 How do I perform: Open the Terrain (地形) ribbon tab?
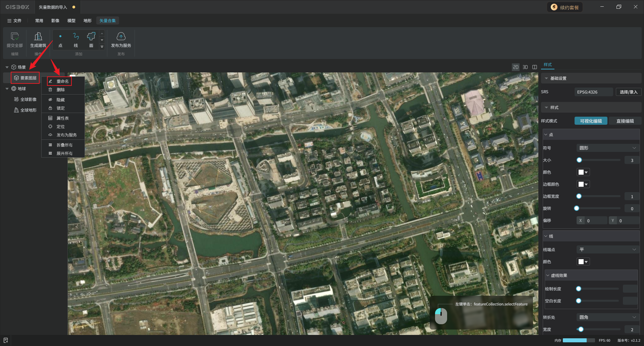coord(87,21)
